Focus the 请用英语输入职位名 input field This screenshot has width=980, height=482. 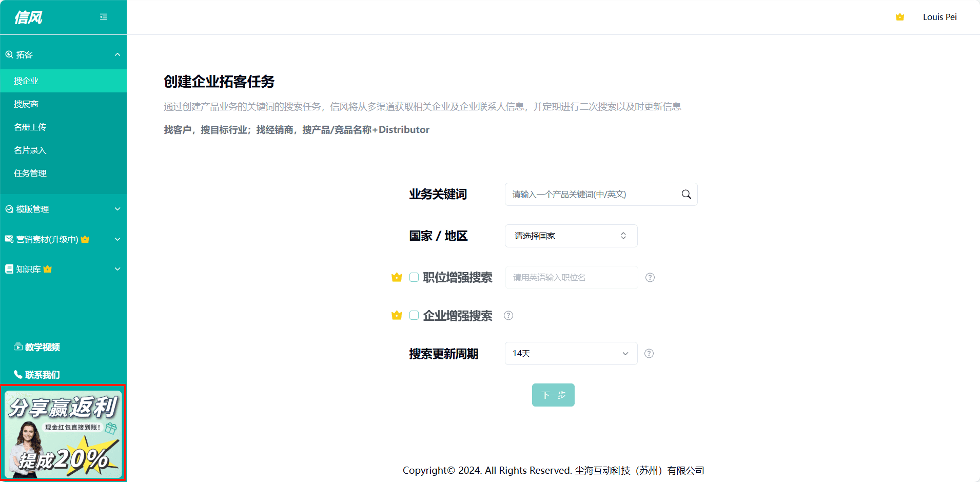click(x=571, y=277)
